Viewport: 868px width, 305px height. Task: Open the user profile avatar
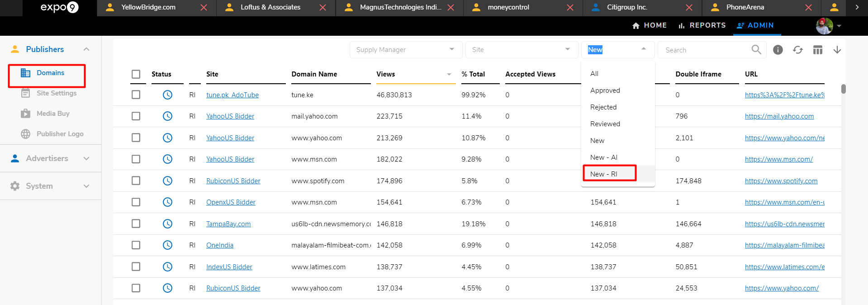point(824,26)
